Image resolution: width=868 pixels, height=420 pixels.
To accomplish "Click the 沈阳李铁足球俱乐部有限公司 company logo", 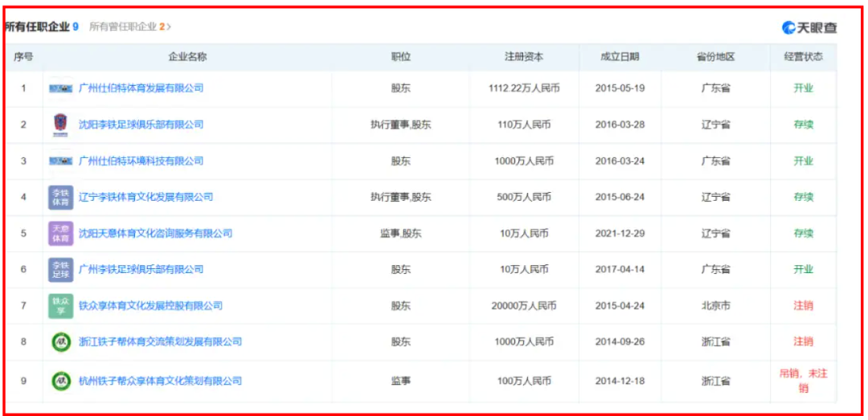I will [x=60, y=124].
